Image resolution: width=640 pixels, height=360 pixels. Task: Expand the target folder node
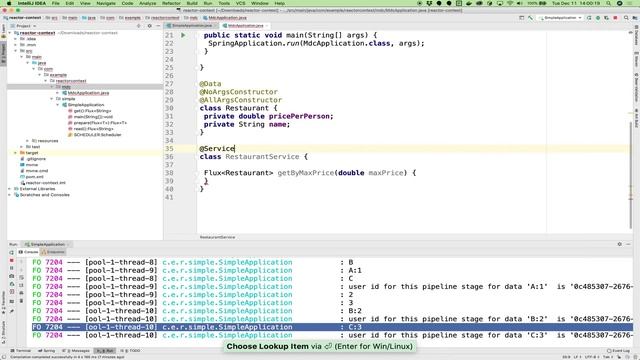16,153
